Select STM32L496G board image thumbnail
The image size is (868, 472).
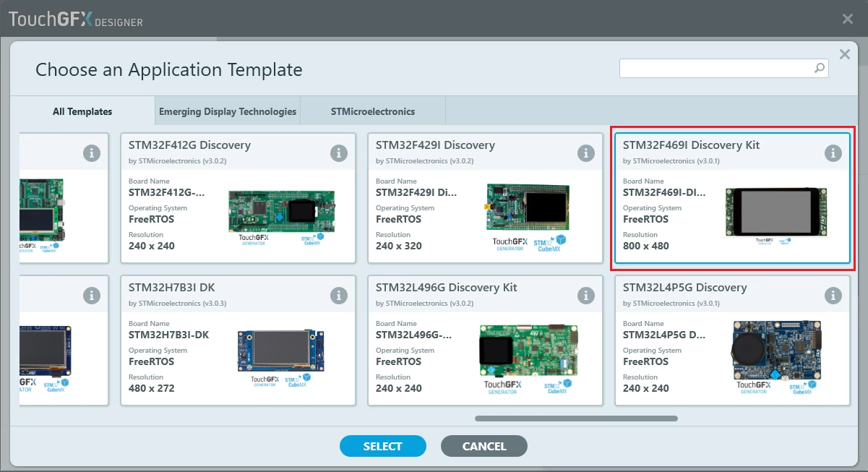tap(528, 350)
